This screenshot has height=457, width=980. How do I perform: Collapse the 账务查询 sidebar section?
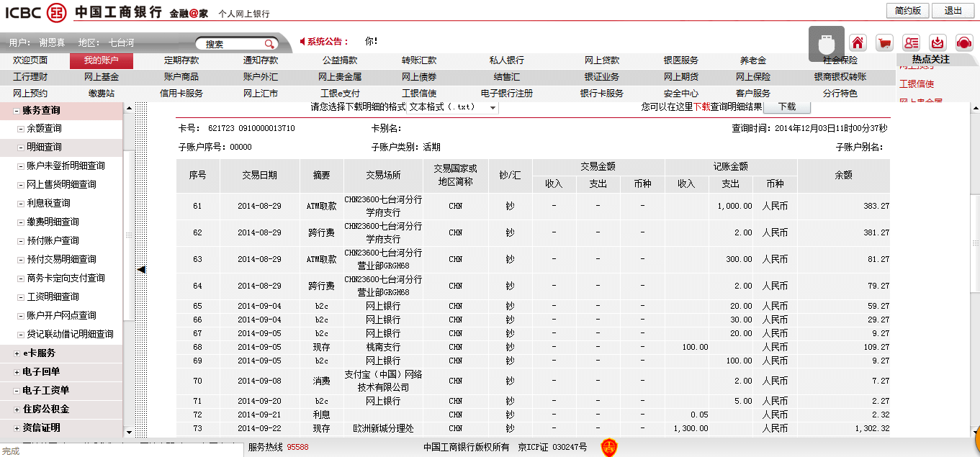[x=17, y=111]
